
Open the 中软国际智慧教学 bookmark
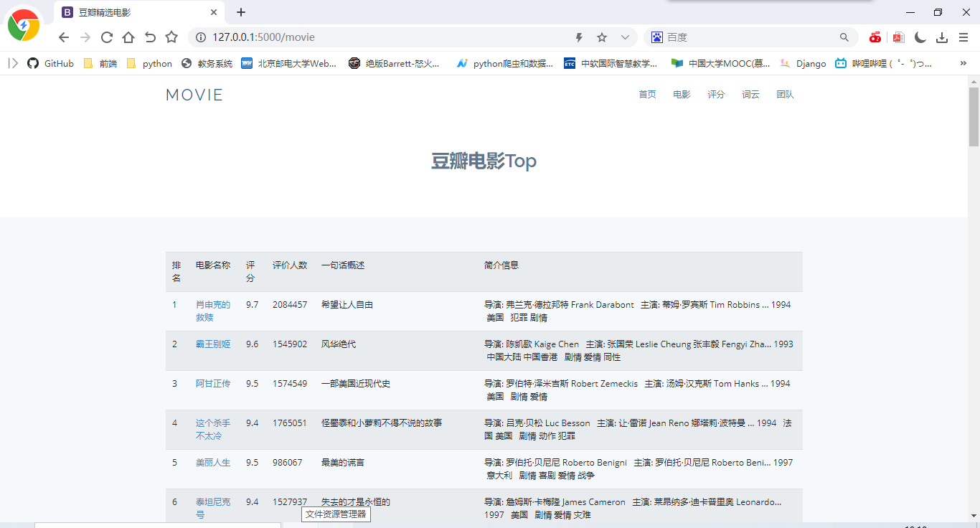pos(611,63)
